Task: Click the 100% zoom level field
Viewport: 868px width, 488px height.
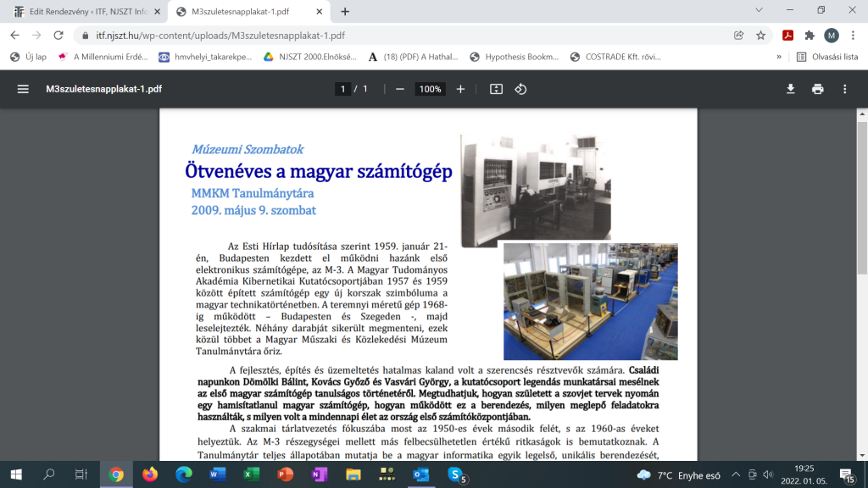Action: (x=430, y=89)
